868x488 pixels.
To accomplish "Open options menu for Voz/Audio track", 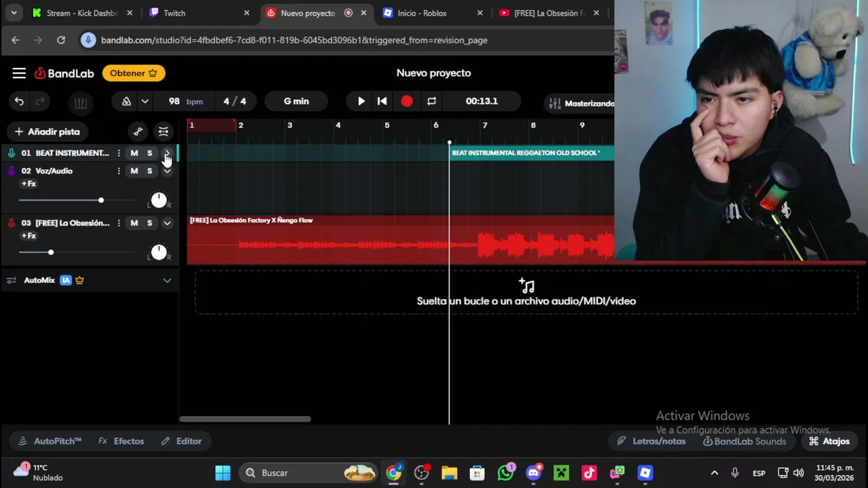I will click(x=119, y=171).
